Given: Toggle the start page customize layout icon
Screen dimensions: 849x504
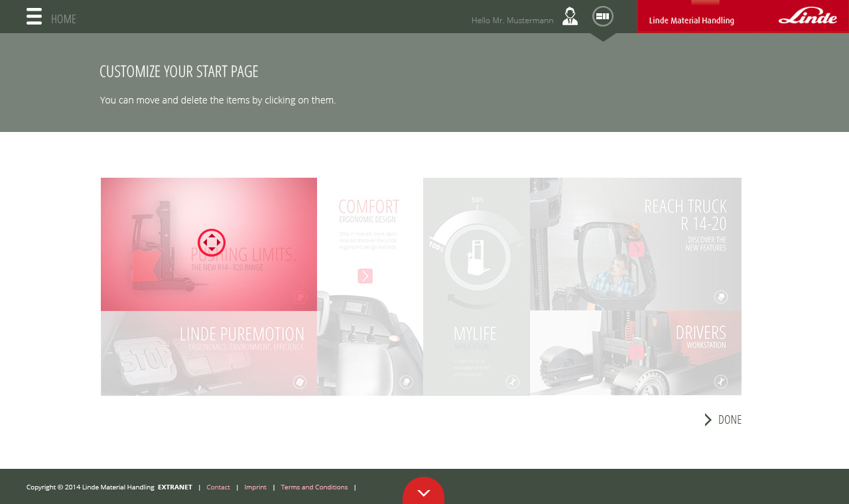Looking at the screenshot, I should [603, 16].
